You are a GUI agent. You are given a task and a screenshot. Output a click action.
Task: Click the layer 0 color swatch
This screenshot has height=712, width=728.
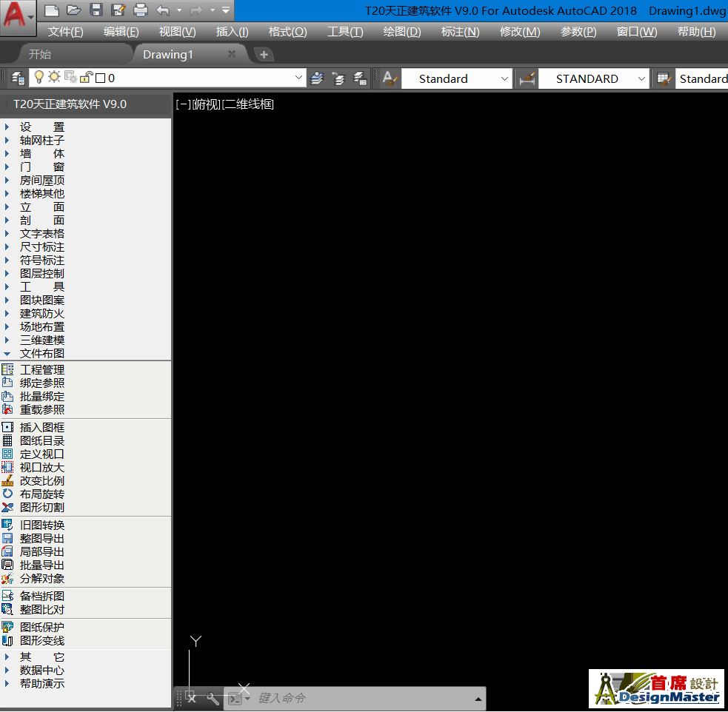coord(100,78)
